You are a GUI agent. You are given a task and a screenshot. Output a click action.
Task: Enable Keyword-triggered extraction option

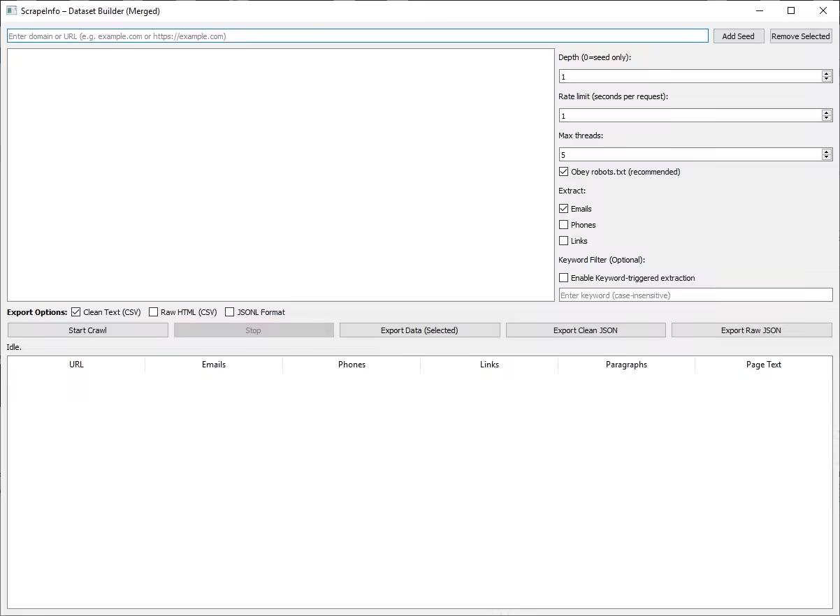564,278
